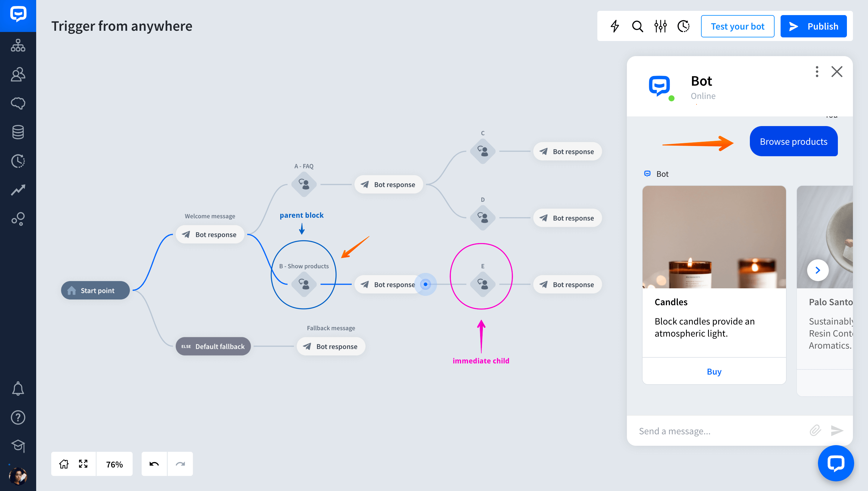Select the D user input block

coord(483,218)
